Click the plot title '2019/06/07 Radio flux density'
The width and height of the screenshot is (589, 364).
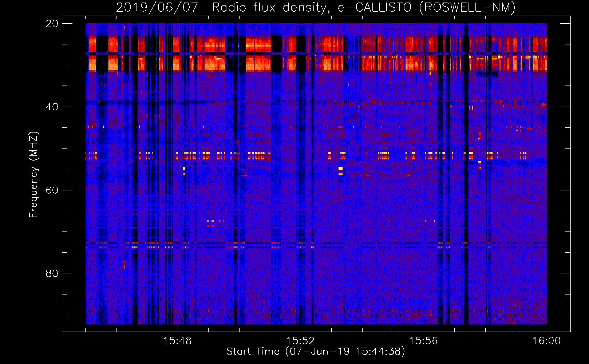click(x=316, y=7)
